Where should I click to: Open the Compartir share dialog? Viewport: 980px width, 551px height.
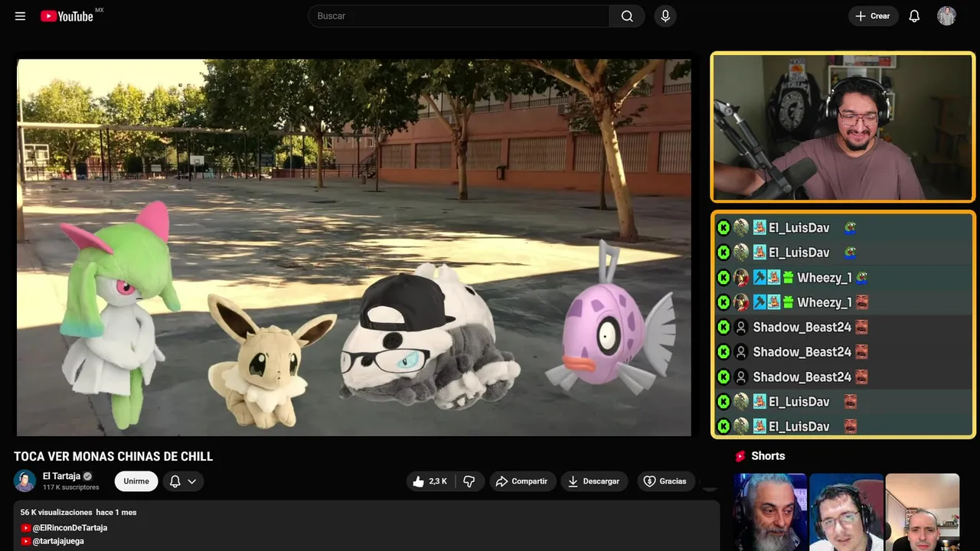pyautogui.click(x=522, y=481)
